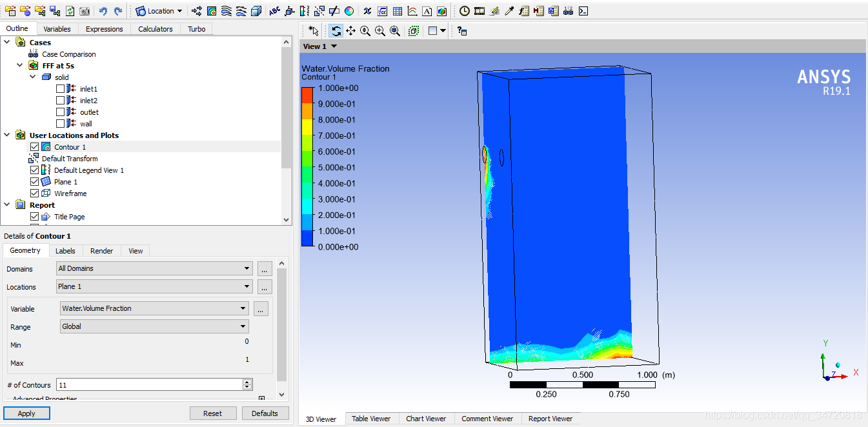
Task: Insert a Contour plot from toolbar
Action: point(212,11)
